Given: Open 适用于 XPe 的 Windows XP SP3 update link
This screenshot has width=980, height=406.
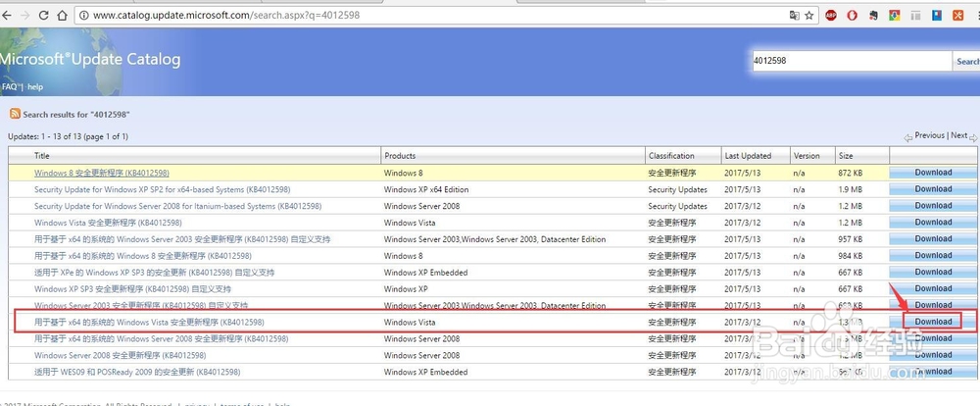Looking at the screenshot, I should (x=154, y=272).
